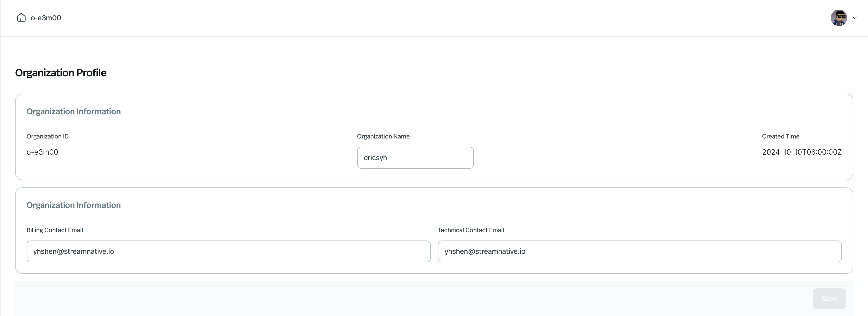Click the Organization ID label
This screenshot has width=868, height=316.
tap(47, 136)
